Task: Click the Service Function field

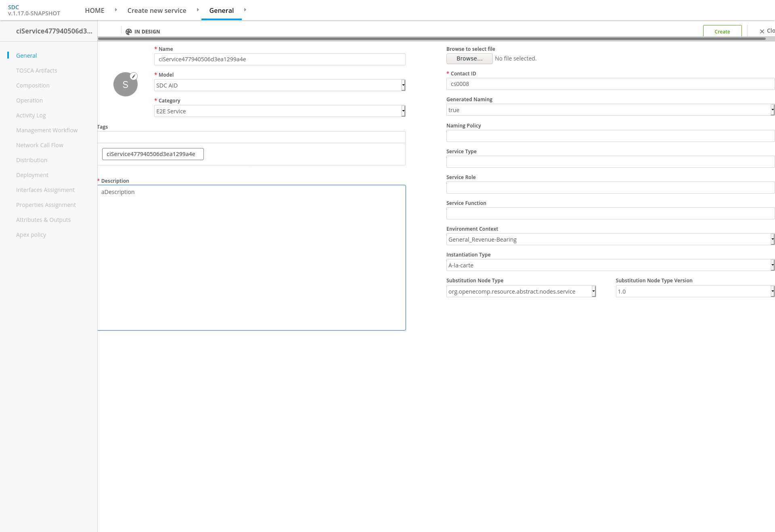Action: (610, 213)
